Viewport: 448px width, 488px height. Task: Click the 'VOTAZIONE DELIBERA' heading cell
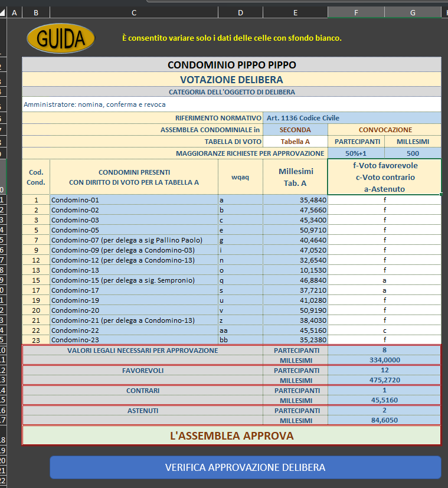tap(231, 80)
